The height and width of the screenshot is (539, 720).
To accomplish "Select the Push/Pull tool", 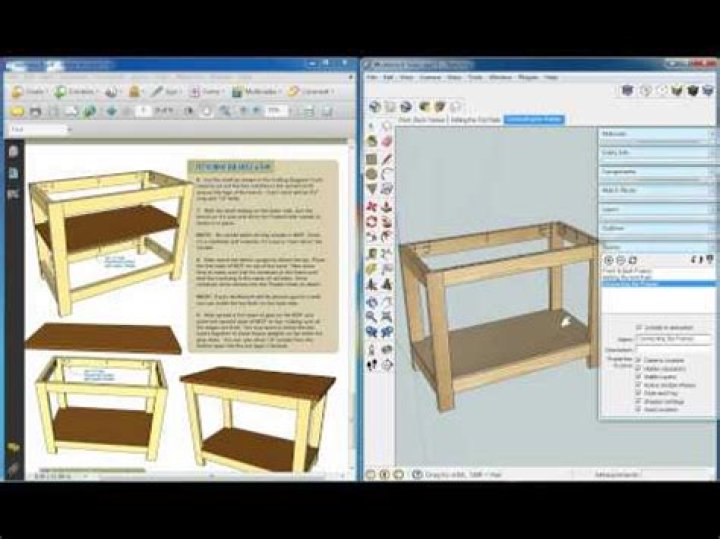I will click(x=387, y=207).
